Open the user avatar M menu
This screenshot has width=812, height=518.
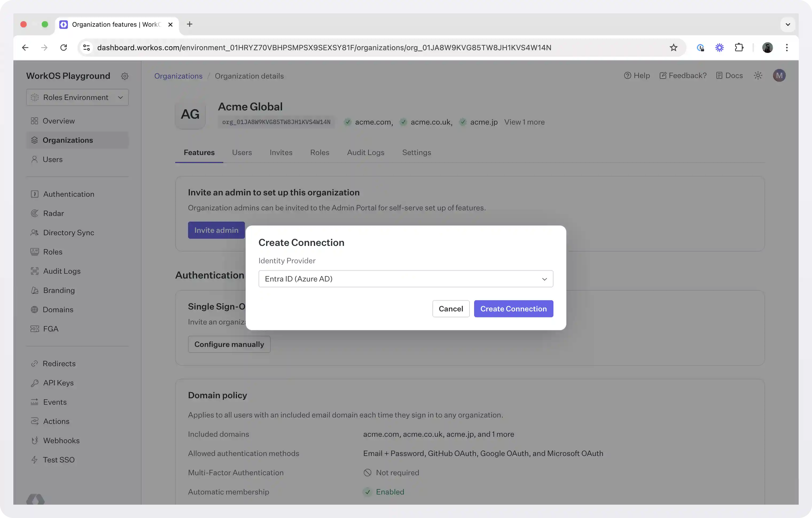coord(779,76)
